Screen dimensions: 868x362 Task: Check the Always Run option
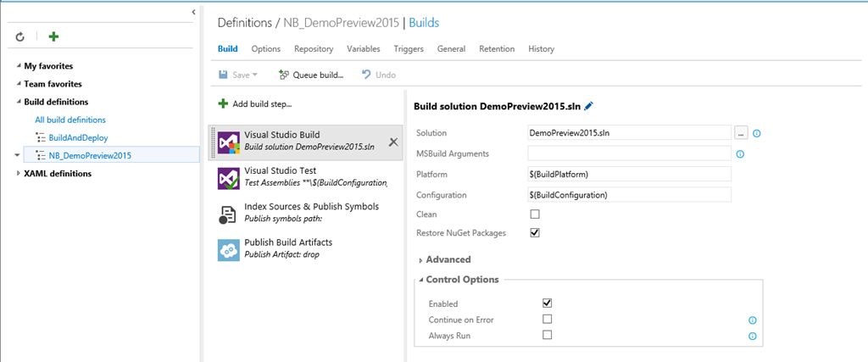[548, 335]
